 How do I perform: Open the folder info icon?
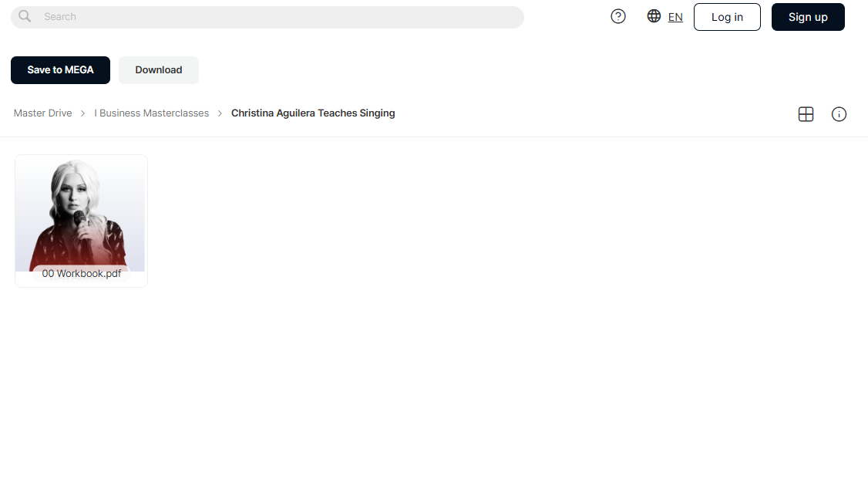839,114
